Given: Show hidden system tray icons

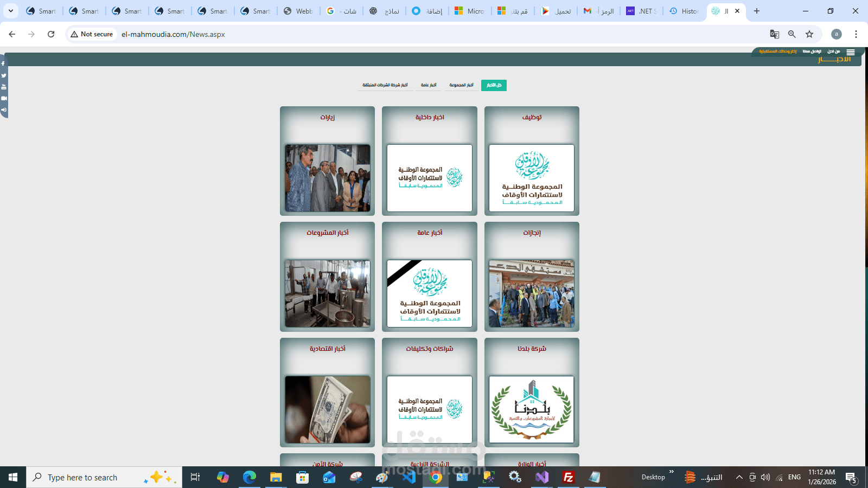Looking at the screenshot, I should tap(739, 477).
